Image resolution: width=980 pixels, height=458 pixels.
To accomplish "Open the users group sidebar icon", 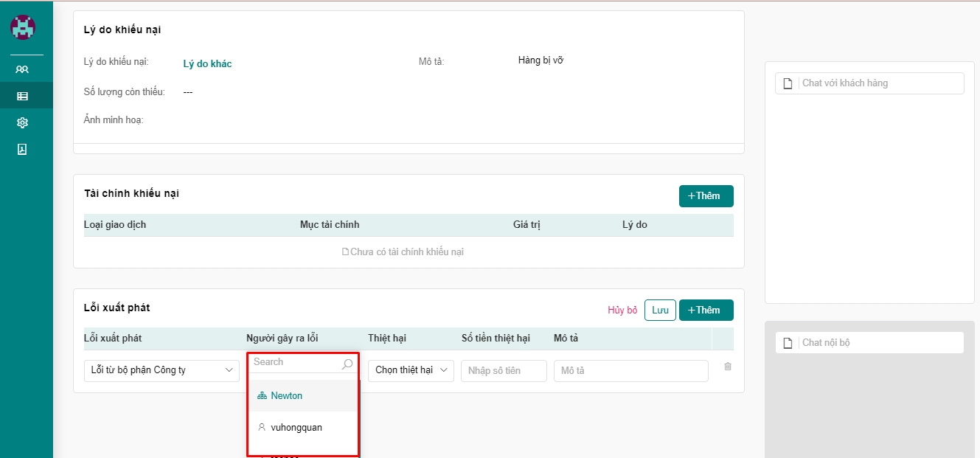I will [x=22, y=69].
